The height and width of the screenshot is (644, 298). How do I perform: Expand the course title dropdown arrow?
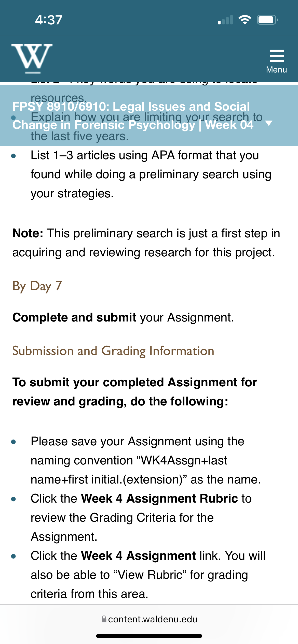click(x=269, y=123)
